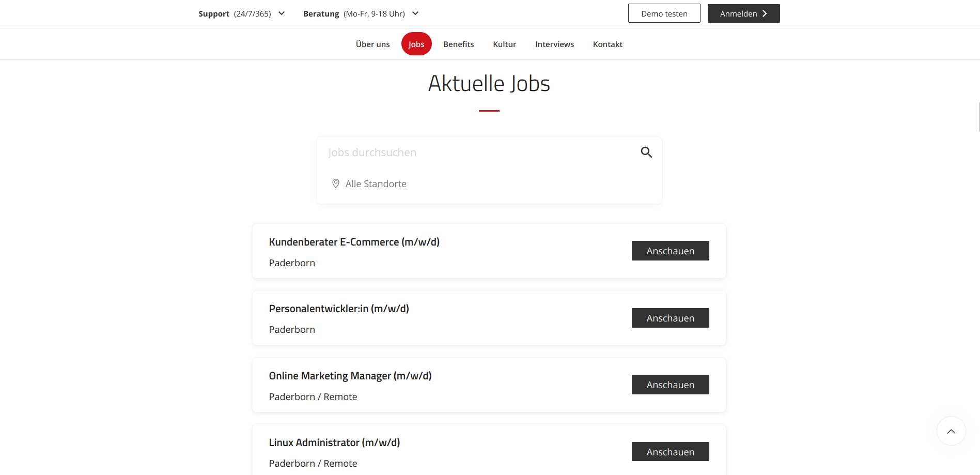
Task: Open the Kontakt tab
Action: [608, 44]
